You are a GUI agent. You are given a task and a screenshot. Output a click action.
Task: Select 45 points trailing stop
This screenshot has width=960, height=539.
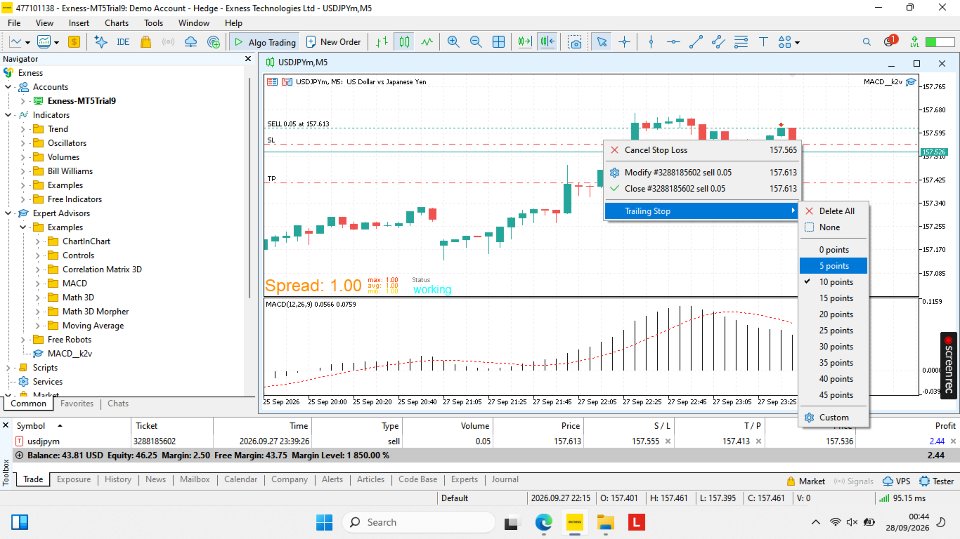[833, 395]
